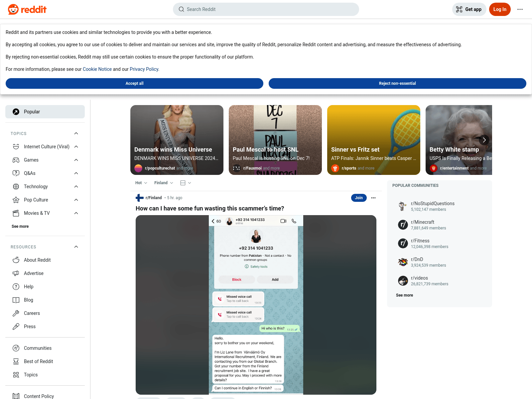This screenshot has height=399, width=532.
Task: Click the r/videos community avatar
Action: tap(403, 281)
